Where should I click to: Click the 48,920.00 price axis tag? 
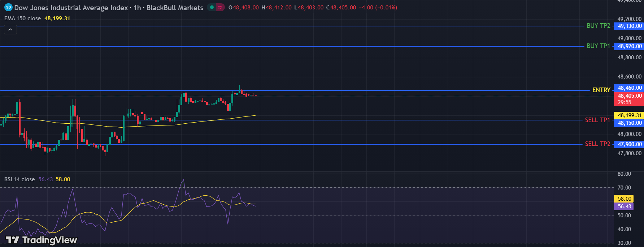point(629,46)
